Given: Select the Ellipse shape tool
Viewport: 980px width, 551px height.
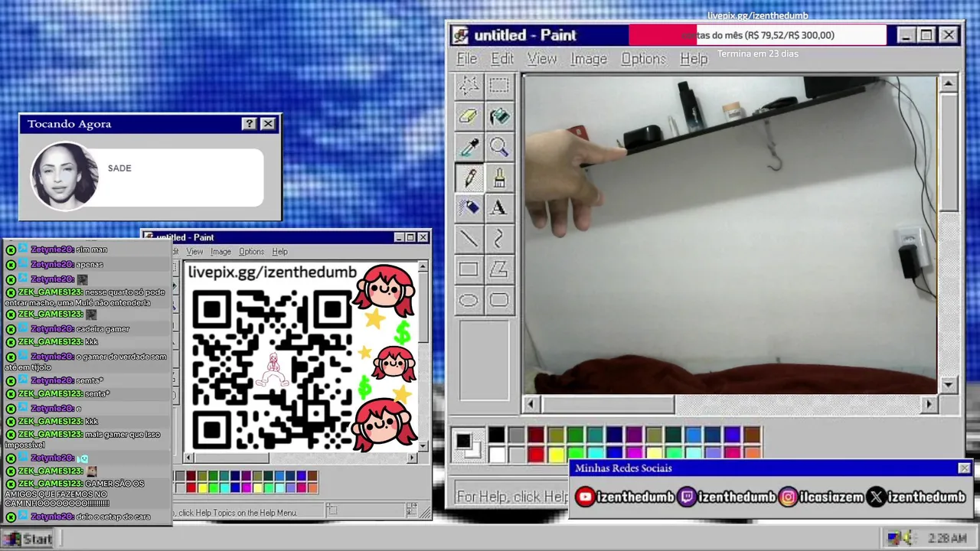Looking at the screenshot, I should pos(469,300).
